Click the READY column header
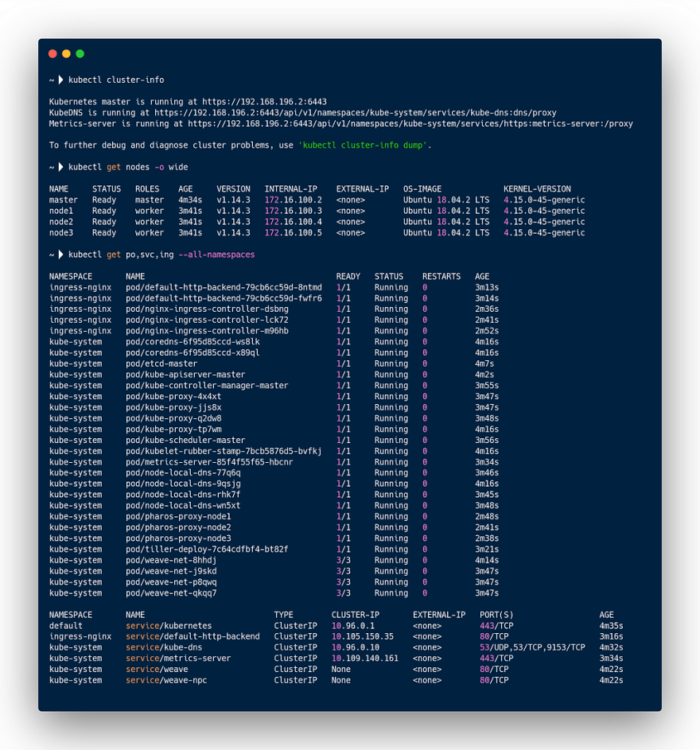This screenshot has height=750, width=700. tap(348, 277)
